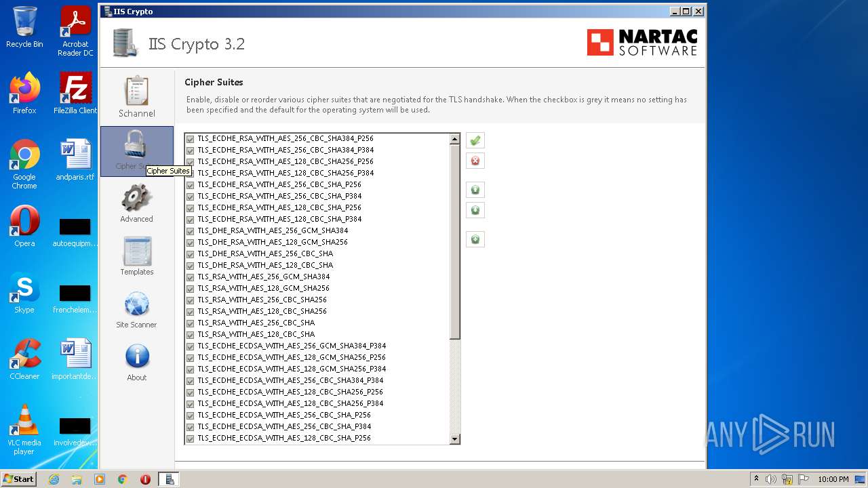The height and width of the screenshot is (488, 868).
Task: Select TLS_ECDHE_RSA_WITH_AES_128_CBC_SHA256_P384 row
Action: 317,173
